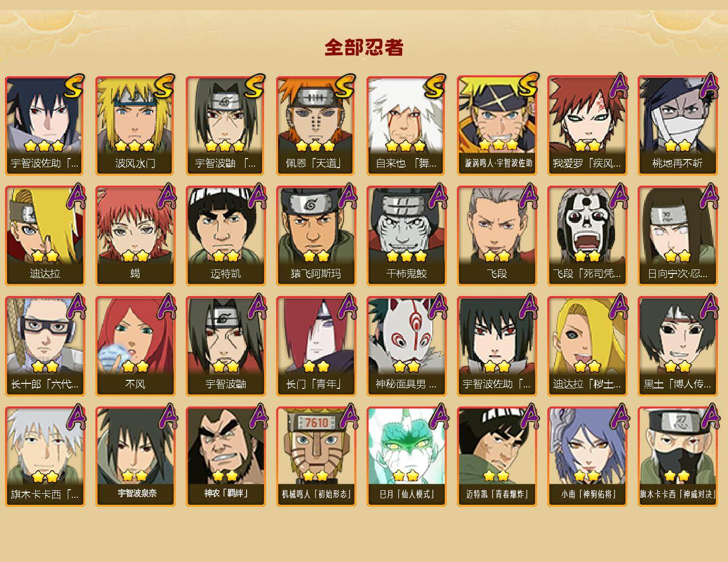This screenshot has height=562, width=728.
Task: Pick the 猿飞阿斯玛 character portrait
Action: click(316, 236)
